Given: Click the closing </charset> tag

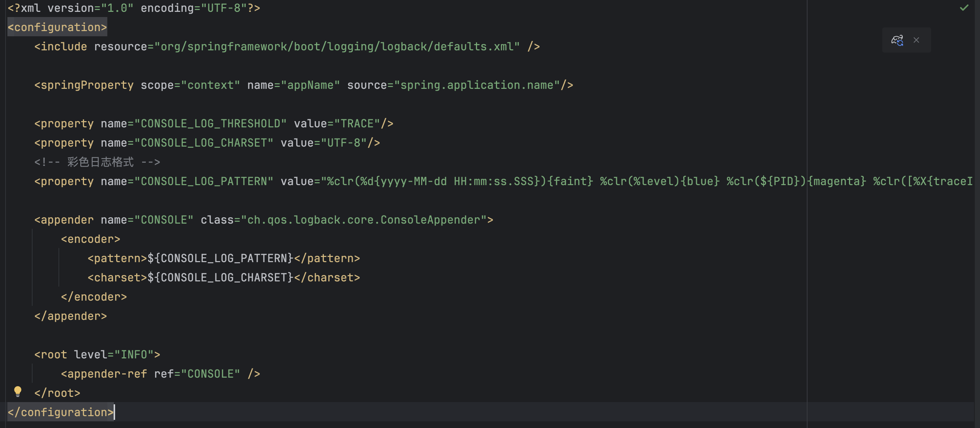Looking at the screenshot, I should pos(327,278).
